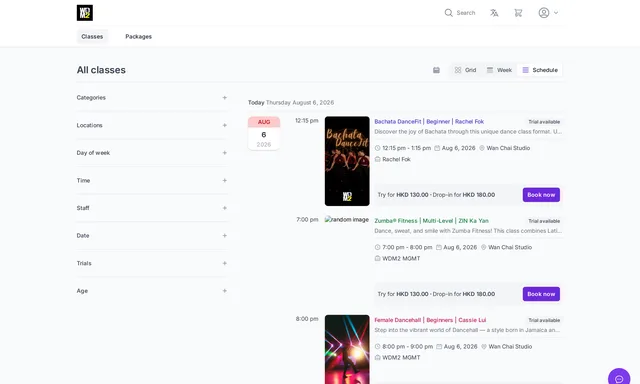Click the Bachata class Try for HKD 130.00 price text
The image size is (640, 384).
[x=403, y=195]
